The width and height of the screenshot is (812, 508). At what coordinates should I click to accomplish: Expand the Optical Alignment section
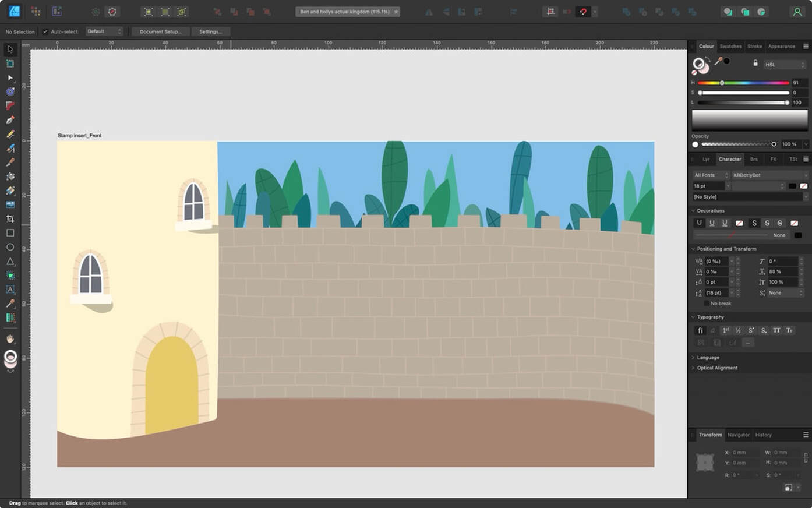693,368
